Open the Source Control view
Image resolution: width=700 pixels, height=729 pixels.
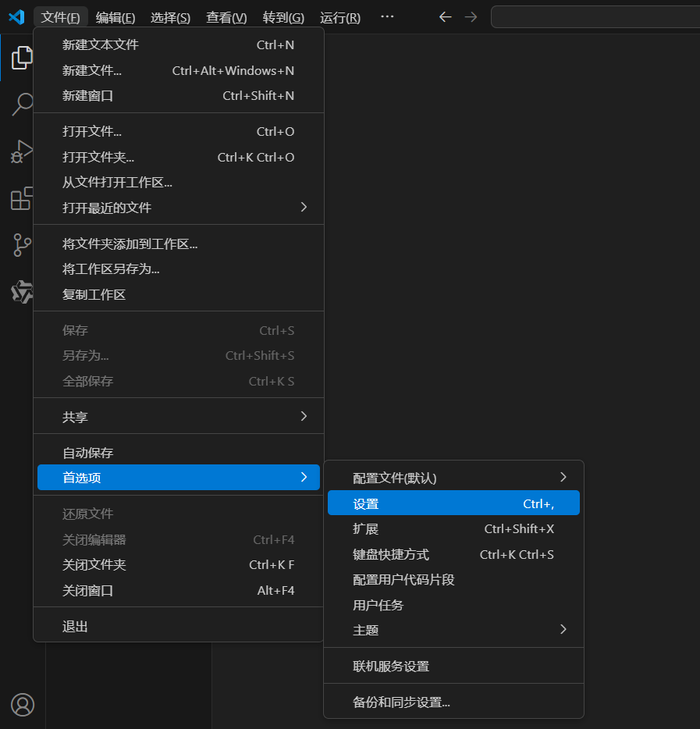point(22,245)
